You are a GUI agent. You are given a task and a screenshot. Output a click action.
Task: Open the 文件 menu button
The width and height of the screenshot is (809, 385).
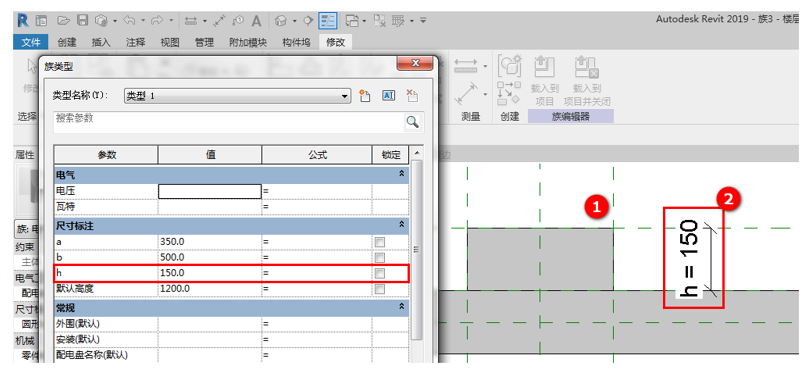(x=30, y=42)
